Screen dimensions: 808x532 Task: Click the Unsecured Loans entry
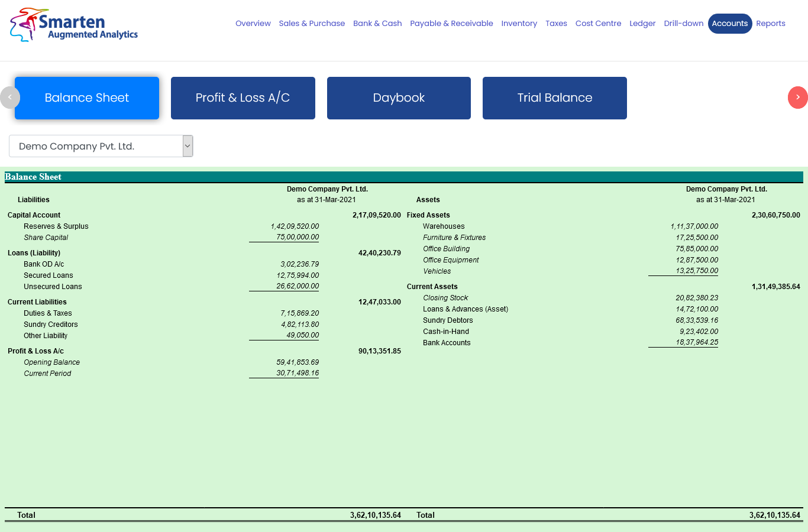(x=53, y=287)
